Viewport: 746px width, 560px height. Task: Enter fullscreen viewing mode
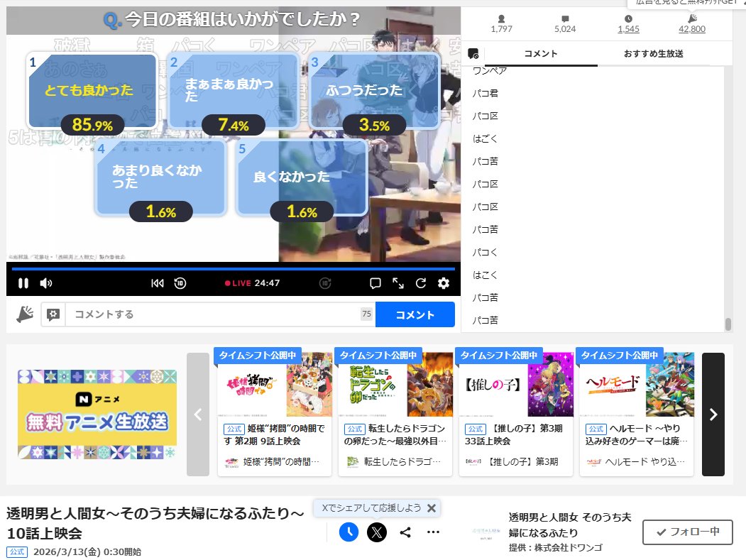[398, 282]
